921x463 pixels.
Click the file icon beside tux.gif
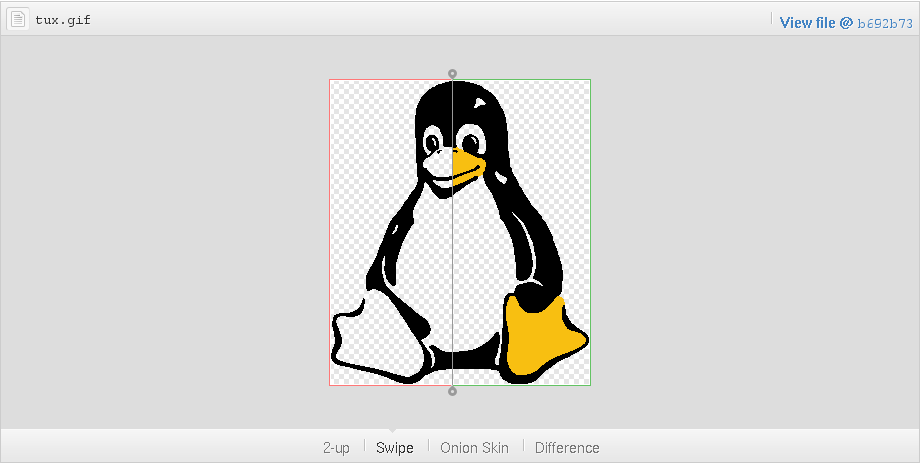18,19
